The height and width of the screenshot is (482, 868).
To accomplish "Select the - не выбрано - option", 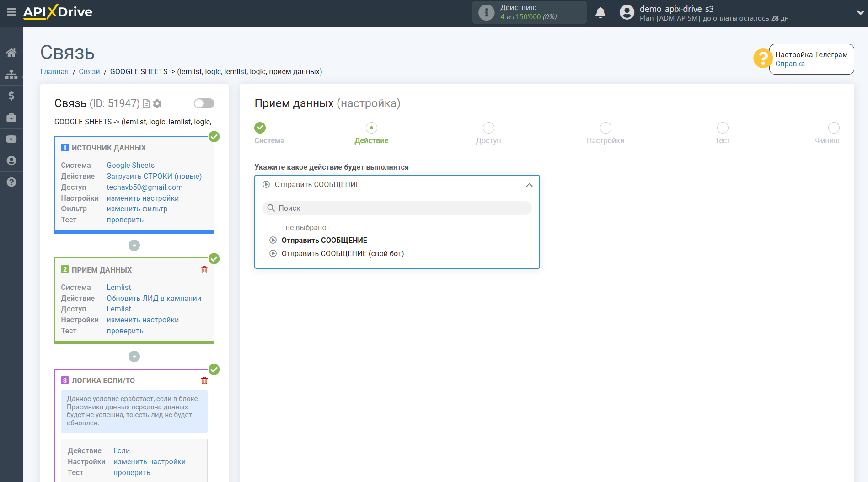I will point(305,227).
